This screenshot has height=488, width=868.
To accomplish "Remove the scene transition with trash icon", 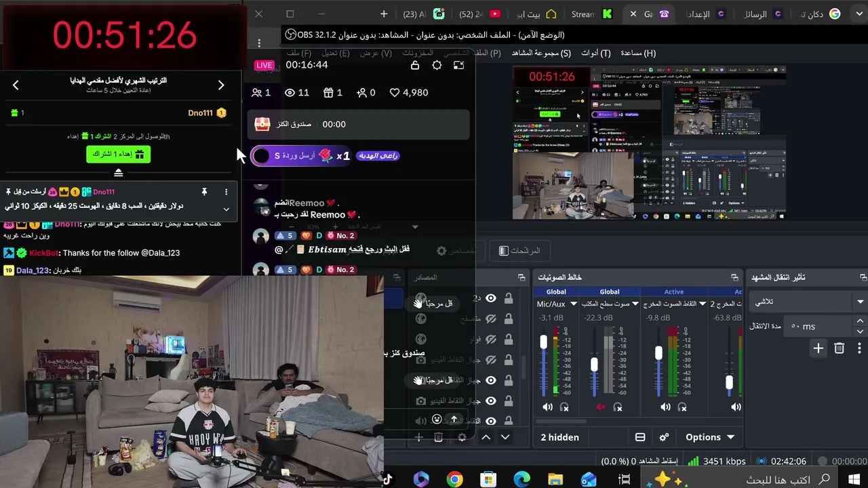I will click(840, 348).
